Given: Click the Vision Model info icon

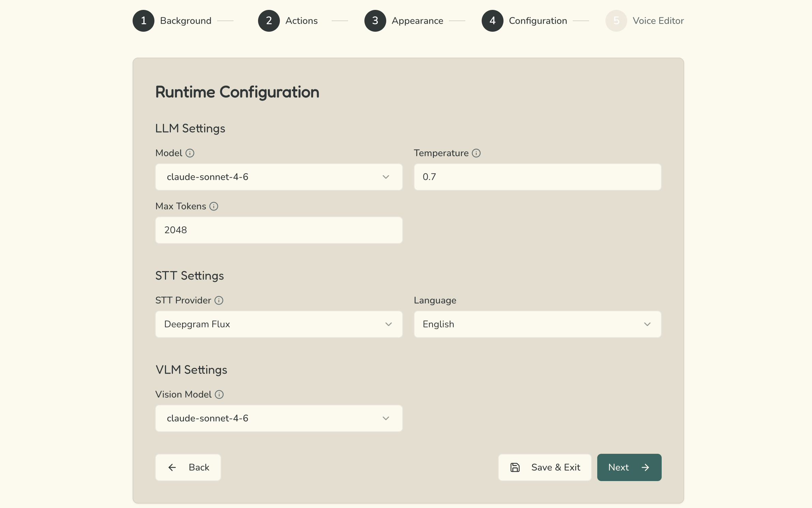Looking at the screenshot, I should pyautogui.click(x=219, y=394).
